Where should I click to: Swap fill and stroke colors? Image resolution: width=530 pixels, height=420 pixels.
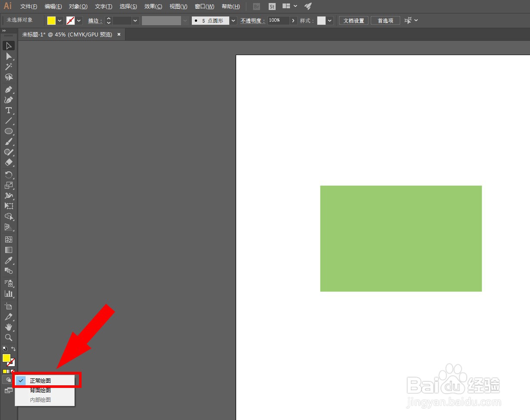[x=13, y=348]
